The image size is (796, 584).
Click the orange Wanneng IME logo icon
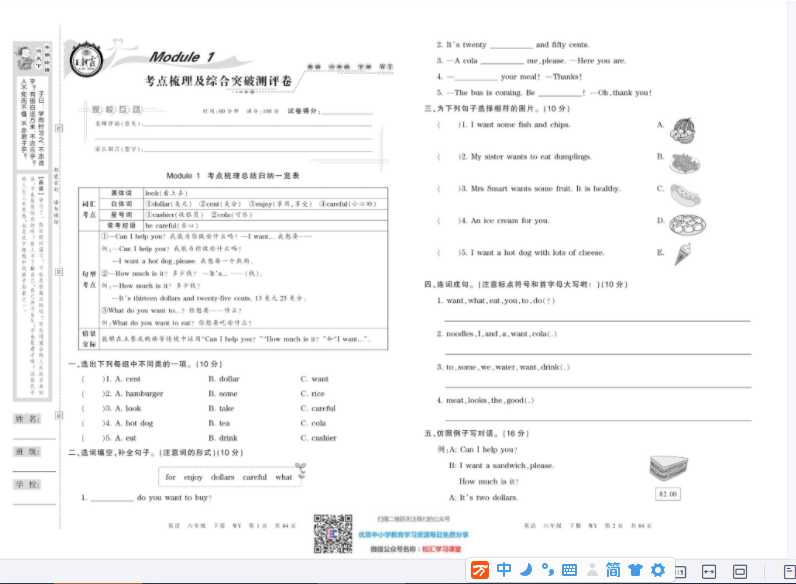pyautogui.click(x=480, y=570)
